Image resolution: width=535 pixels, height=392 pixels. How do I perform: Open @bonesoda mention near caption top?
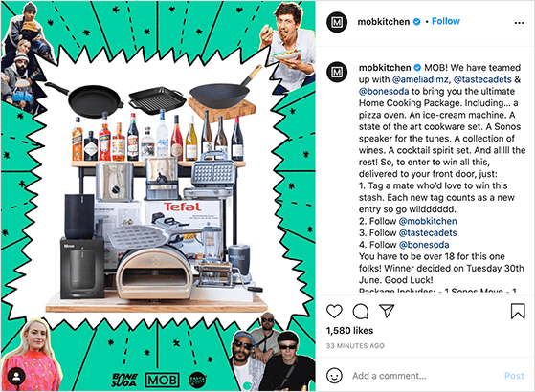(x=384, y=92)
